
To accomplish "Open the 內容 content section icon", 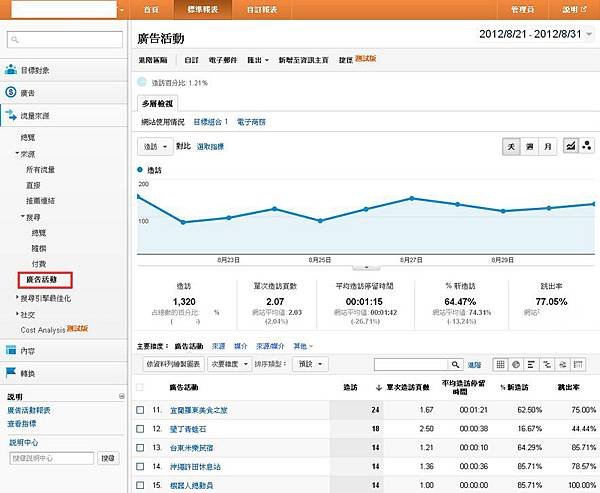I will pyautogui.click(x=11, y=350).
